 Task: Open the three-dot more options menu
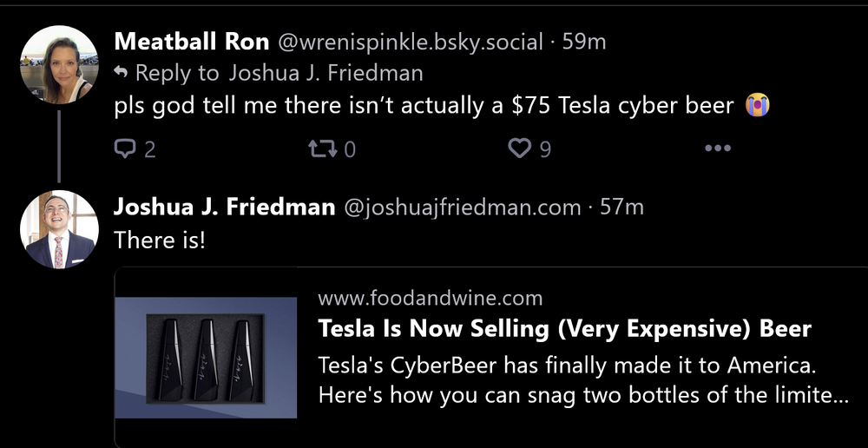[718, 149]
